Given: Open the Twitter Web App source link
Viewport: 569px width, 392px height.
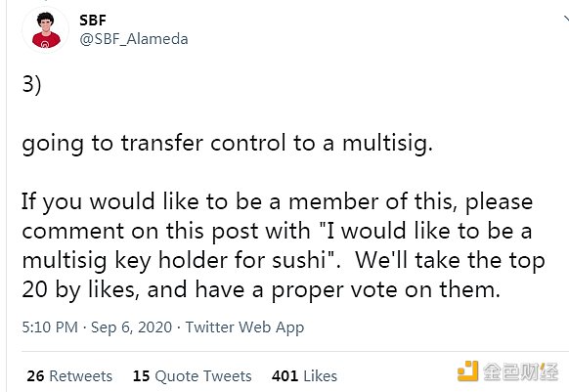Looking at the screenshot, I should [x=244, y=327].
